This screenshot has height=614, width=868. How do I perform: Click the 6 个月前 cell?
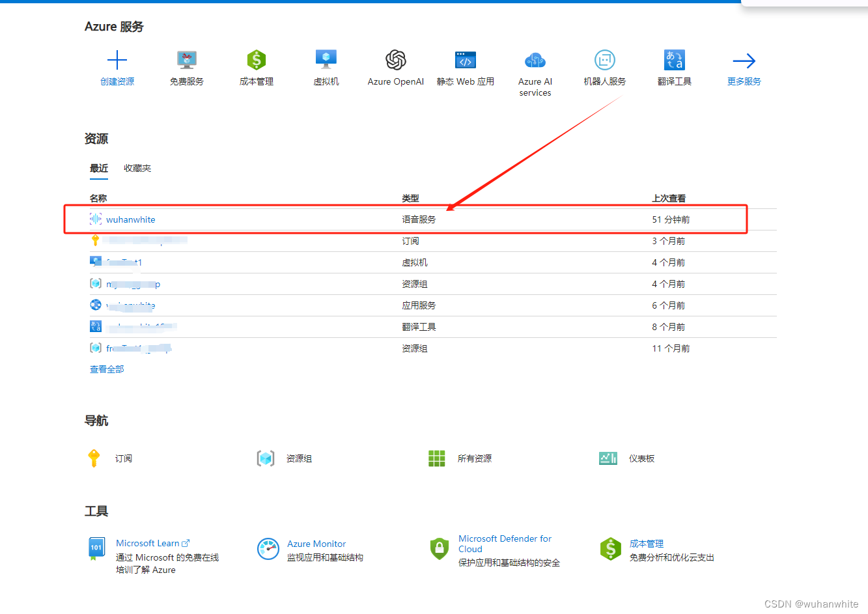point(668,305)
